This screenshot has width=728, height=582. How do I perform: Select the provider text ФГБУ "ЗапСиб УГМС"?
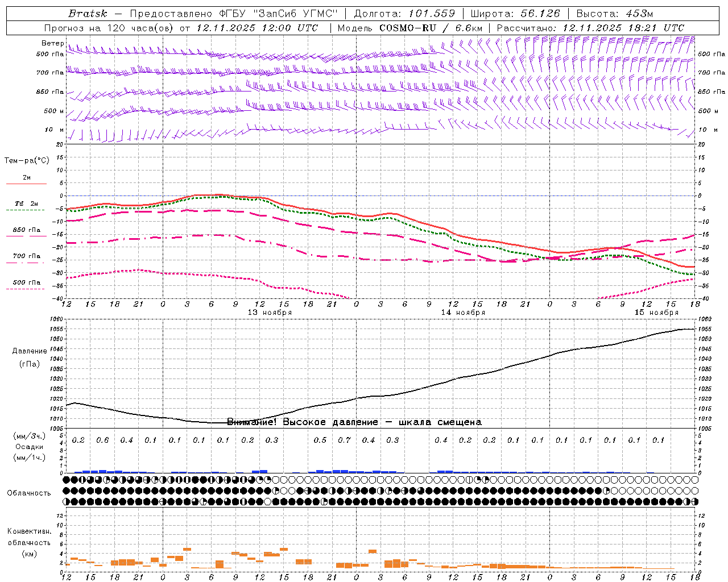coord(279,14)
